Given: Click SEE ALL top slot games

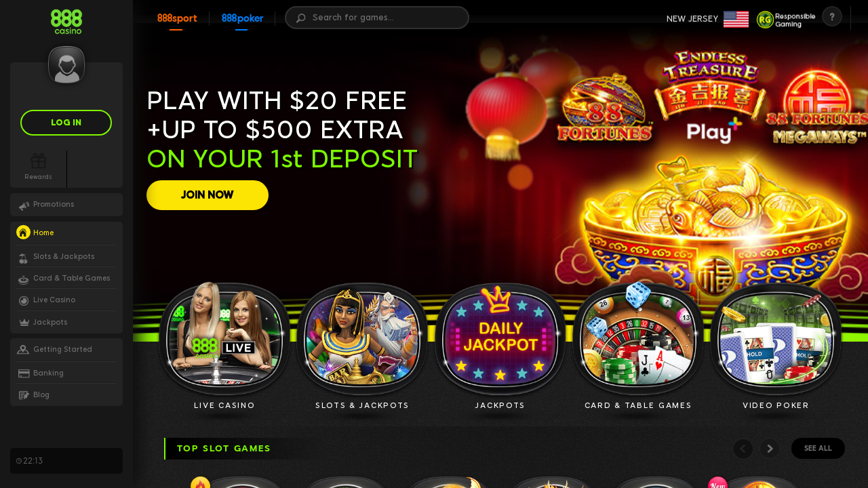Looking at the screenshot, I should click(x=818, y=448).
